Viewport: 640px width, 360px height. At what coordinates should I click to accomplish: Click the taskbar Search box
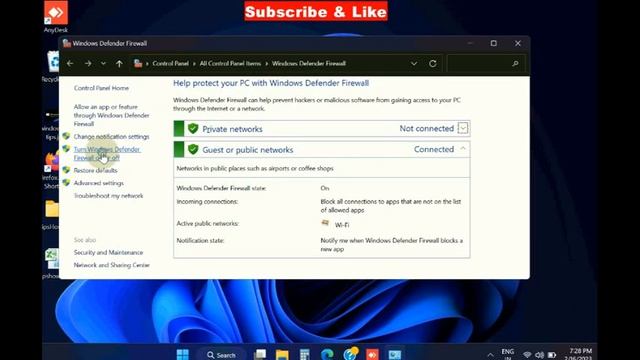(222, 355)
